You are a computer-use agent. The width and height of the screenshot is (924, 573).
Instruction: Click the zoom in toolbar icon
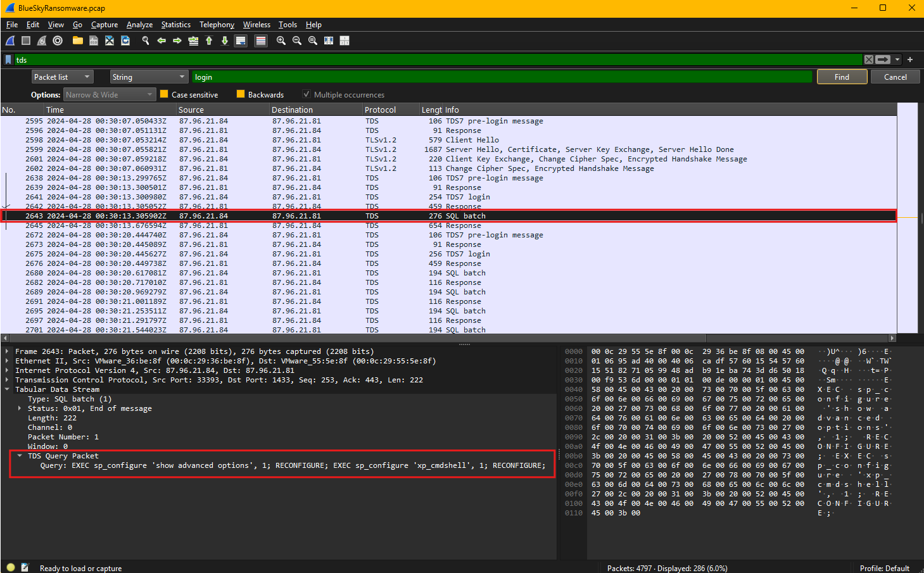click(x=281, y=41)
